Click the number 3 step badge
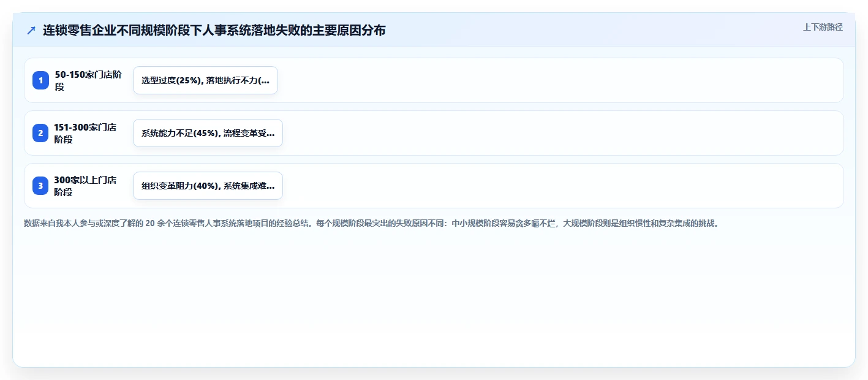Screen dimensions: 868x380 point(40,186)
